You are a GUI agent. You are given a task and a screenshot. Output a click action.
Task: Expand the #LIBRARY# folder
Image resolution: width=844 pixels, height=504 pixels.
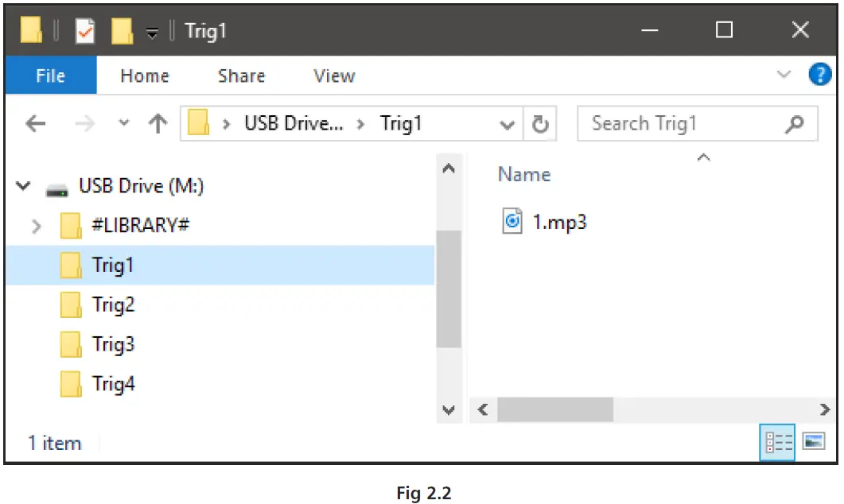point(36,227)
